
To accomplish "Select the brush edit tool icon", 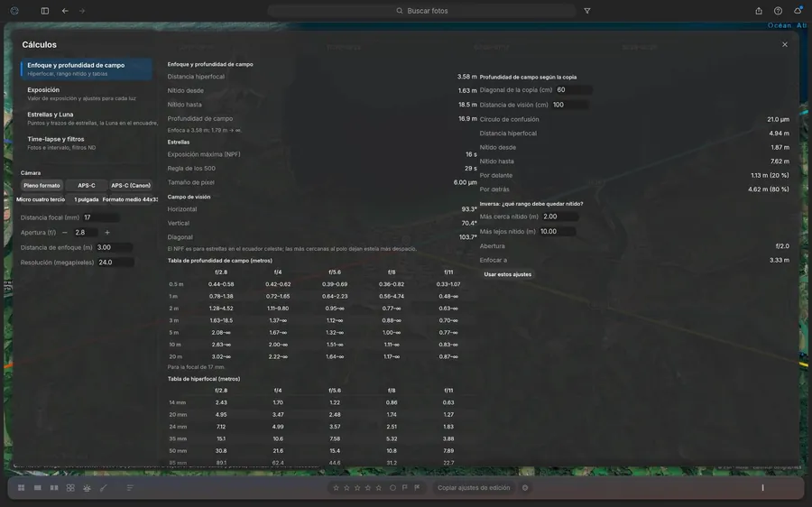I will (104, 488).
